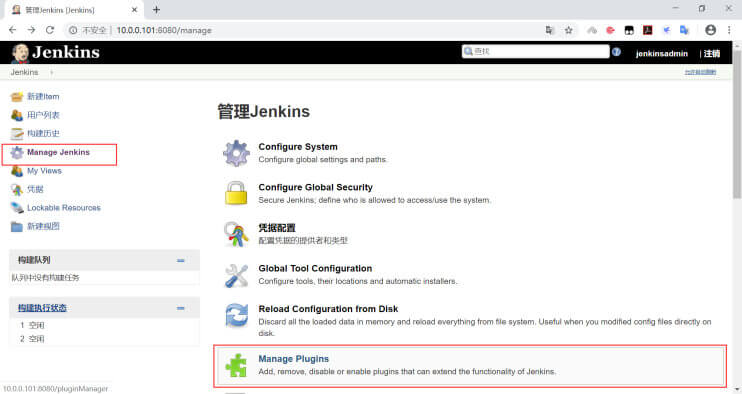This screenshot has height=394, width=742.
Task: Click the browser forward arrow
Action: (31, 30)
